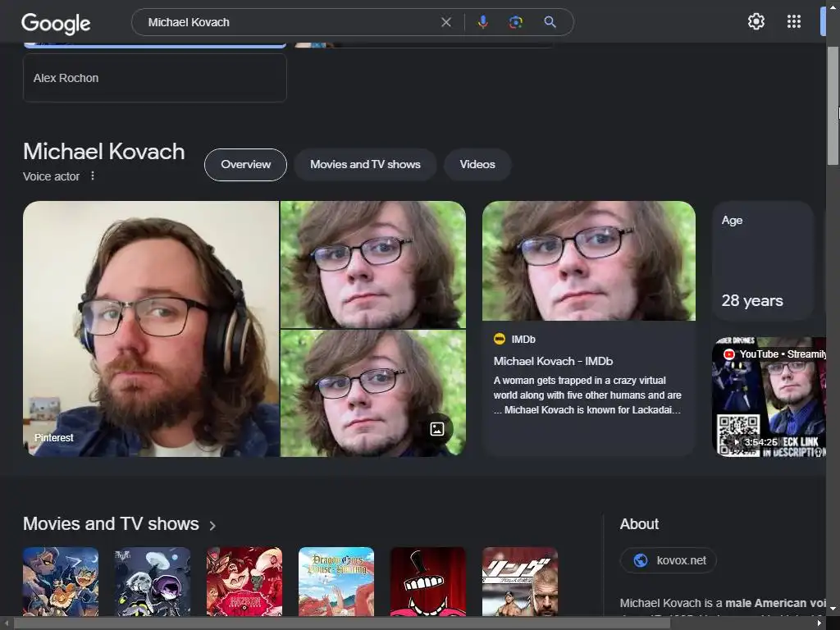Open the lower glasses portrait photo
The height and width of the screenshot is (630, 840).
(373, 393)
